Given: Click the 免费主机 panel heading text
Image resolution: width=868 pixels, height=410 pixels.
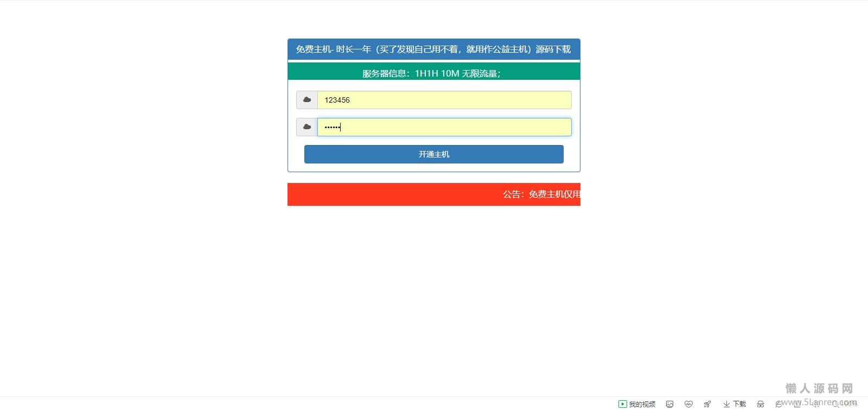Looking at the screenshot, I should 433,49.
